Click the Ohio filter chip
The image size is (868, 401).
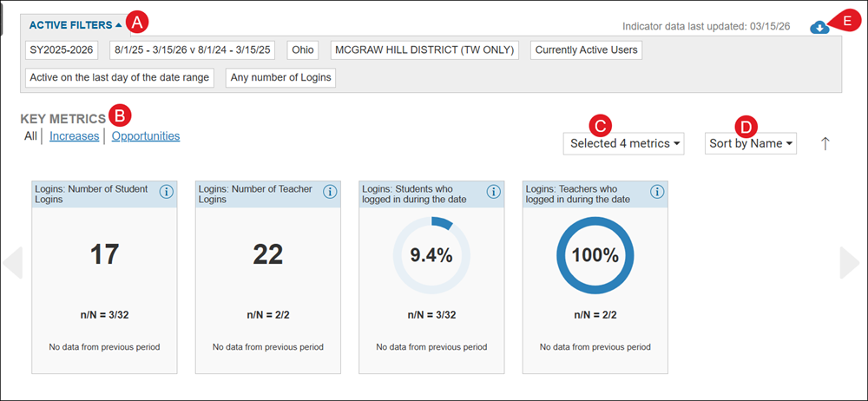(x=302, y=49)
